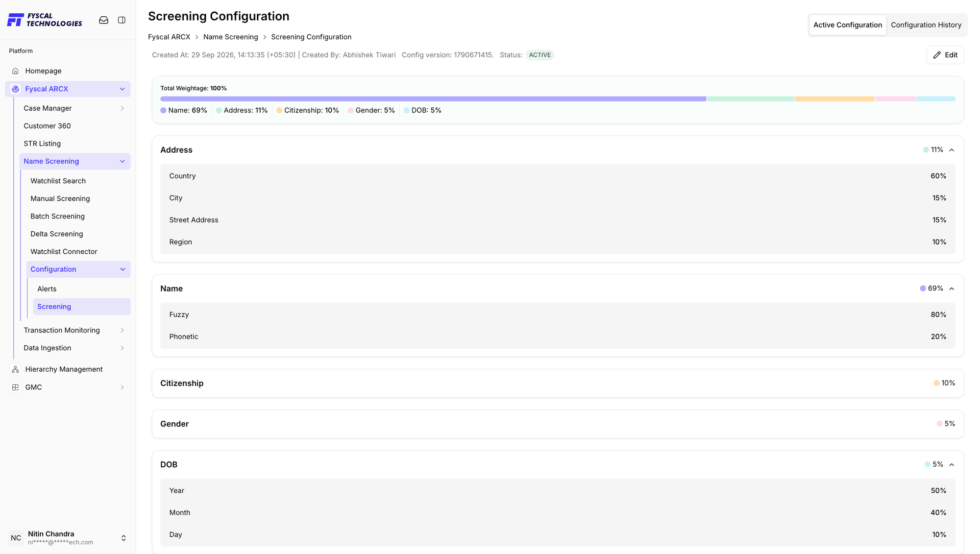Image resolution: width=980 pixels, height=554 pixels.
Task: Collapse the Configuration submenu chevron
Action: pyautogui.click(x=122, y=269)
